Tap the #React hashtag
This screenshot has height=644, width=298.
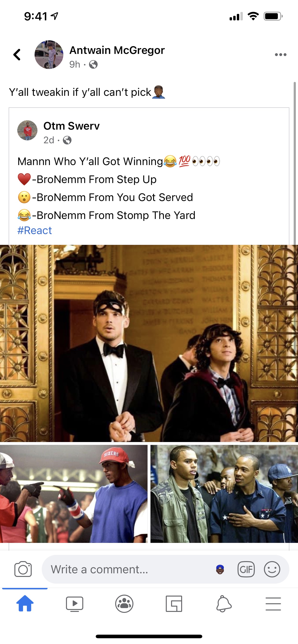(35, 230)
